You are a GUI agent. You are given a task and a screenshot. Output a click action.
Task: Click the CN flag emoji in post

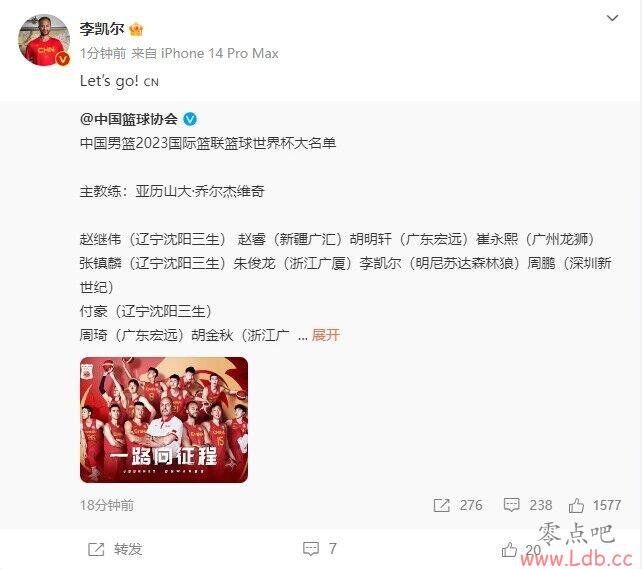tap(151, 82)
